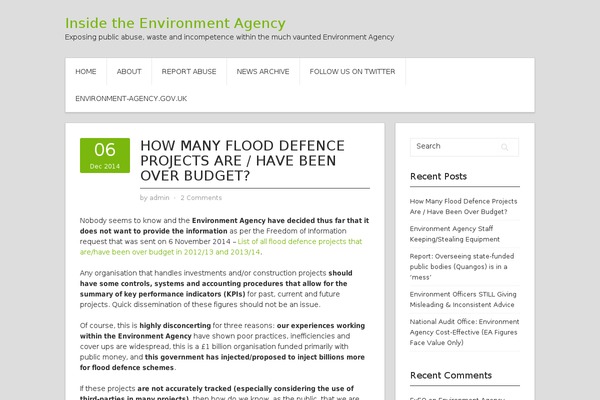Open the News Archive menu item

[263, 72]
